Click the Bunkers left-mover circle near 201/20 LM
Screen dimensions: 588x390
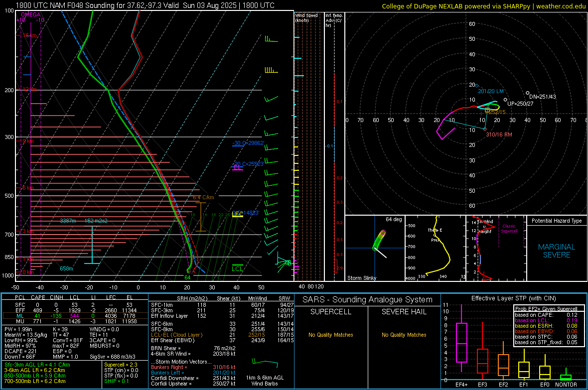(x=477, y=86)
